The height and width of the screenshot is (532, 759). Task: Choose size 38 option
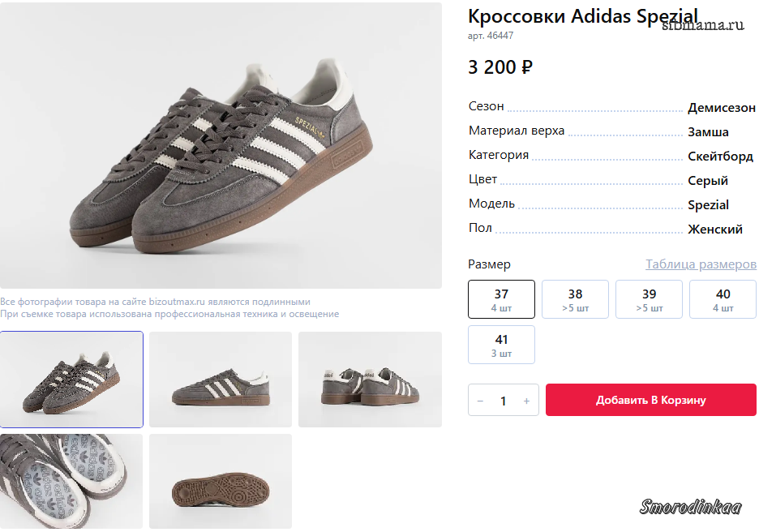[x=575, y=299]
